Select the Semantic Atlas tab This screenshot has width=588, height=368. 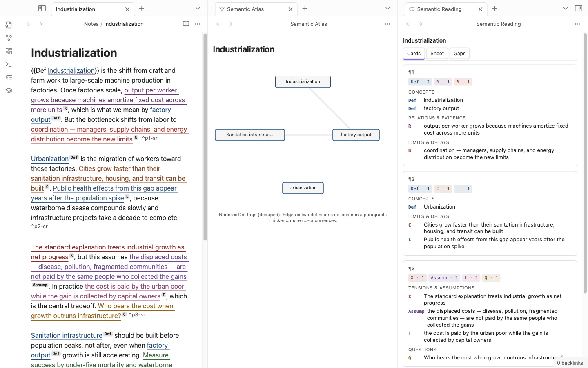256,9
